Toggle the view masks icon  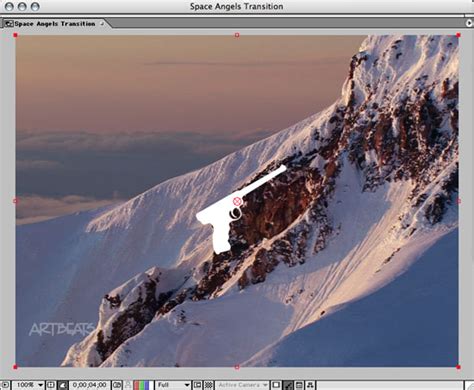tap(63, 385)
